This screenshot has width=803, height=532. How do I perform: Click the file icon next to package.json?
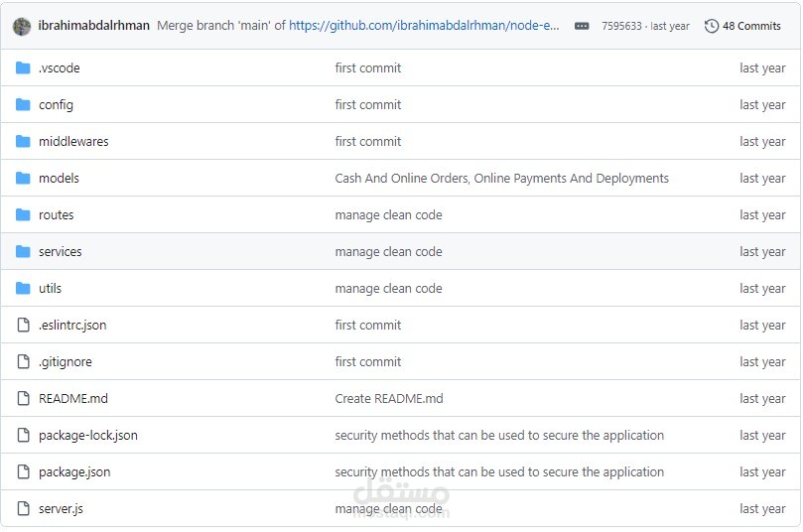coord(24,471)
